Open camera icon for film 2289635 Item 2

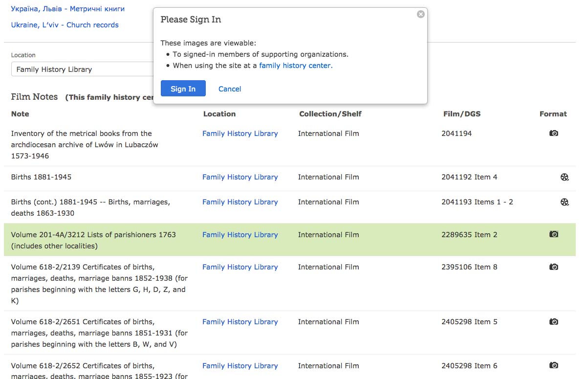tap(553, 234)
